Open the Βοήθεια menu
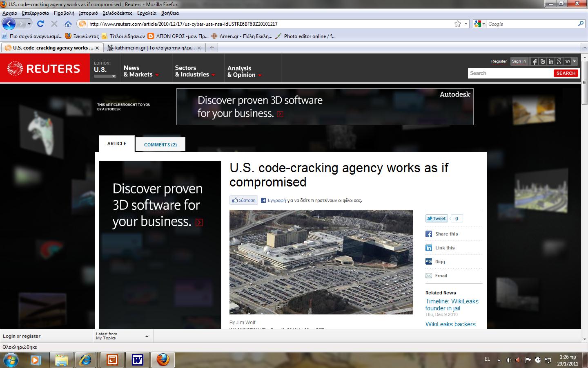588x368 pixels. pyautogui.click(x=170, y=13)
